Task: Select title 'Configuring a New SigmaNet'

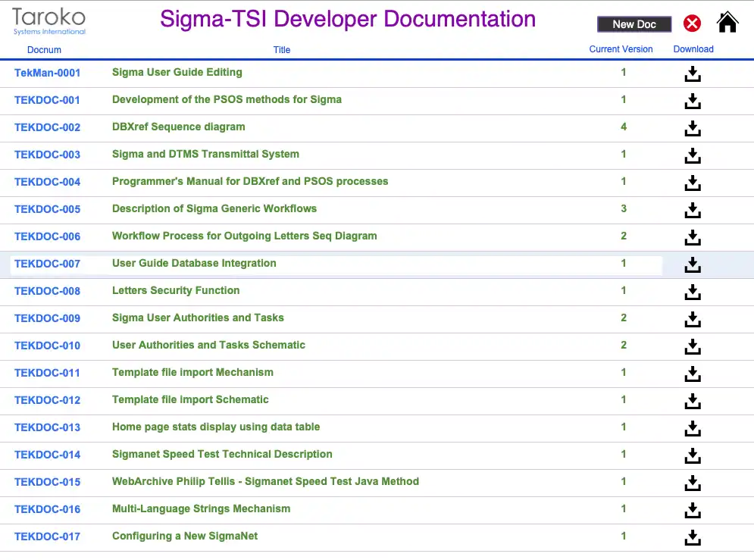Action: [x=185, y=536]
